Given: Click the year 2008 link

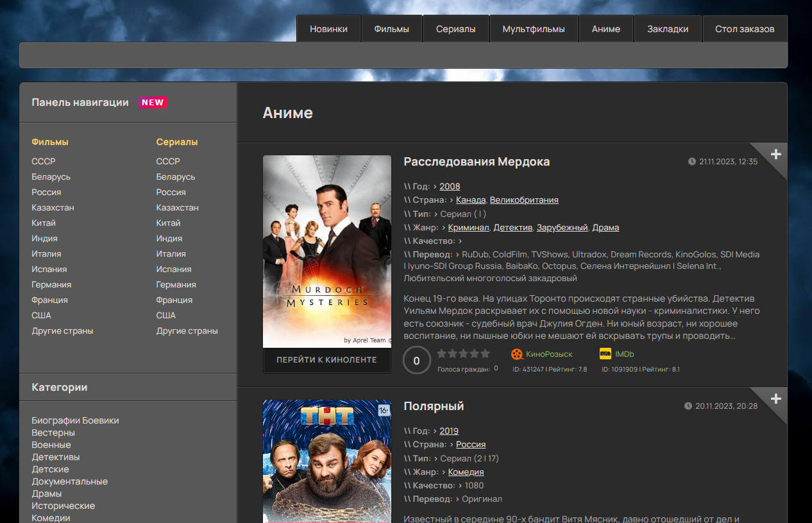Looking at the screenshot, I should coord(450,186).
